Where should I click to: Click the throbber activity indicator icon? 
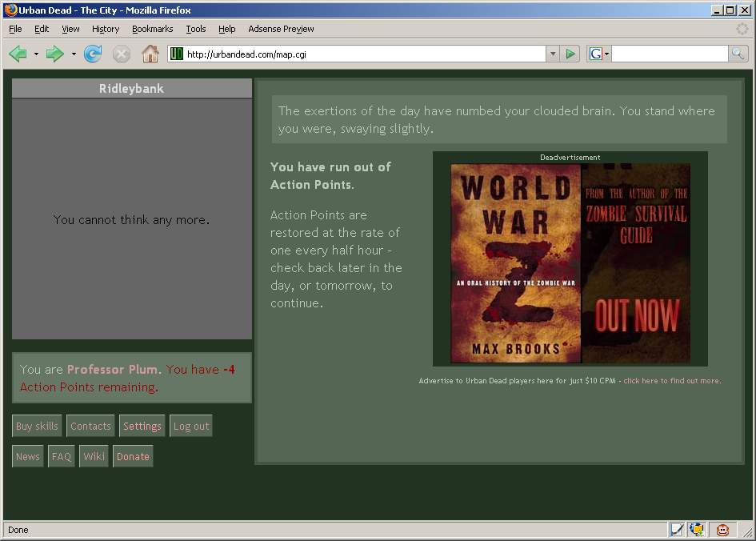point(742,29)
